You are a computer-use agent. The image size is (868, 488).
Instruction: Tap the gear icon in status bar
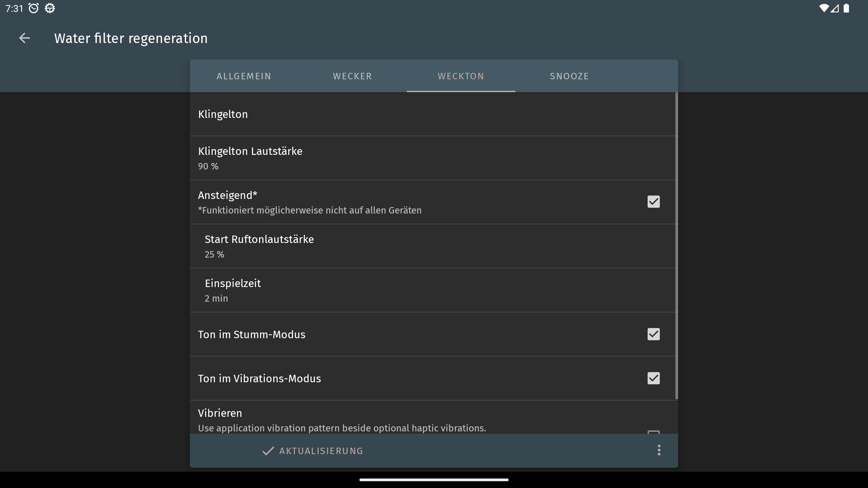coord(50,8)
